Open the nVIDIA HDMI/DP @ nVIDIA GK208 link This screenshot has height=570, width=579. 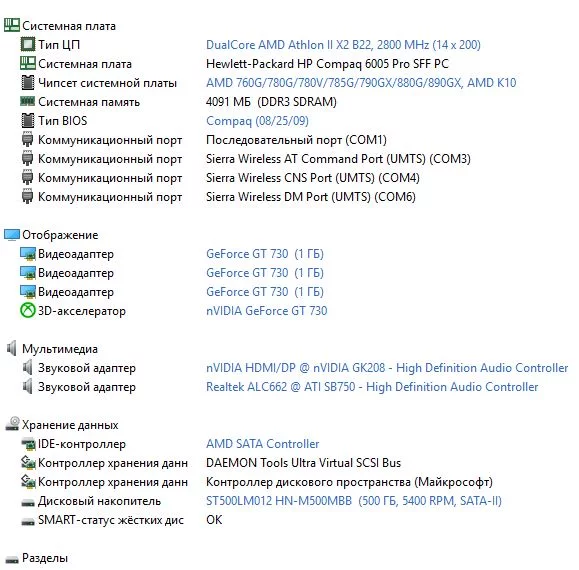387,368
